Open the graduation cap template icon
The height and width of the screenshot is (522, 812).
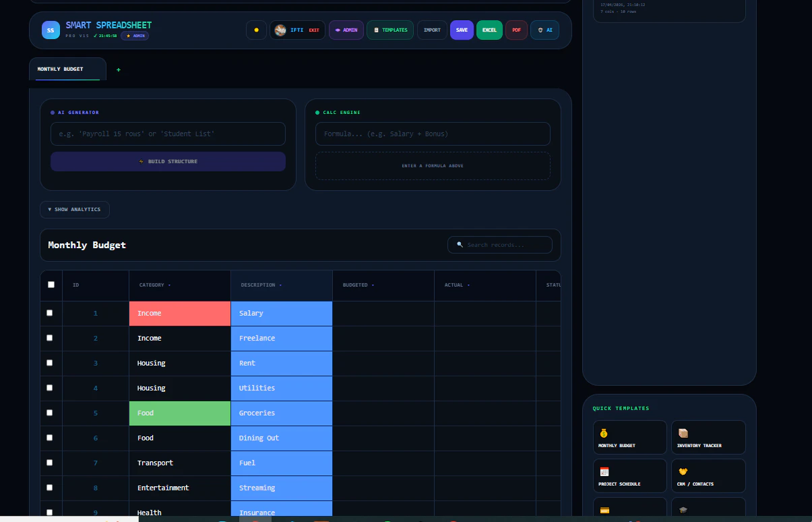click(x=683, y=510)
